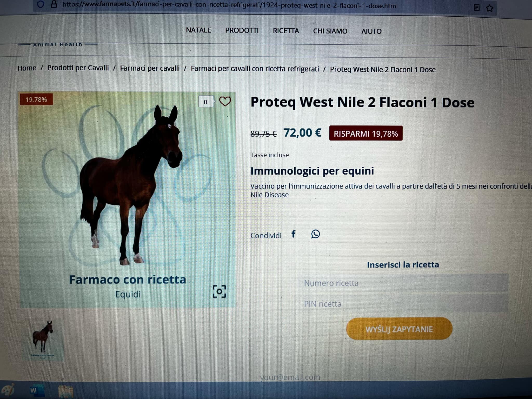Focus the Numero ricetta field
Image resolution: width=532 pixels, height=399 pixels.
[403, 283]
